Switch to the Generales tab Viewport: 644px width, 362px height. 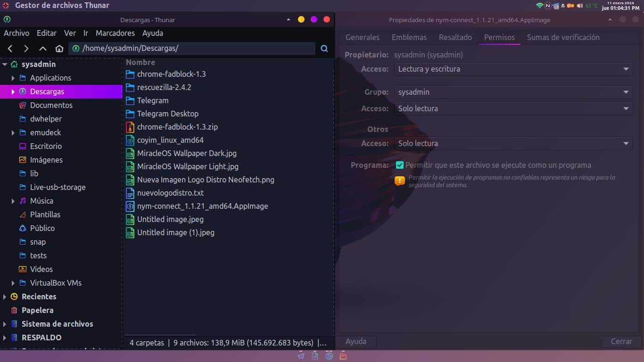pyautogui.click(x=363, y=37)
